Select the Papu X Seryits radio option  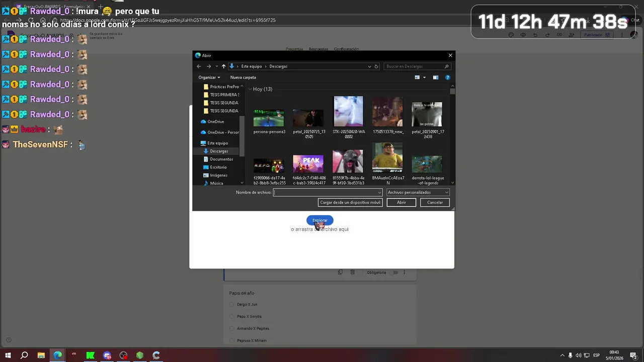click(231, 317)
